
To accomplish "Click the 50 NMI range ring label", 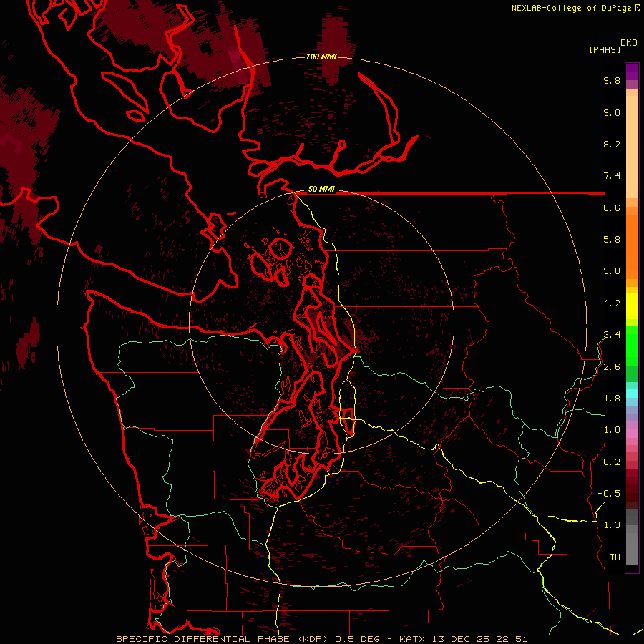I will pyautogui.click(x=321, y=189).
